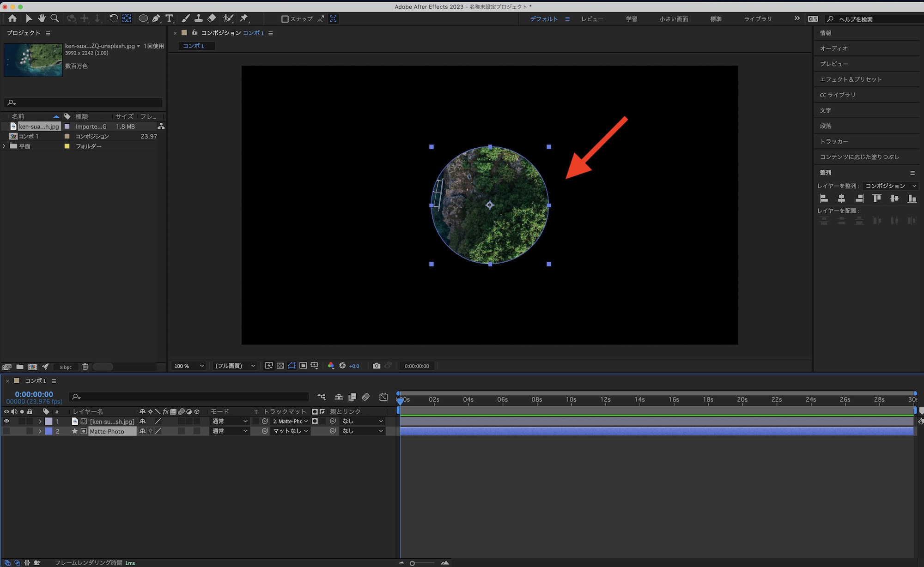
Task: Switch to 学習 workspace
Action: [x=631, y=19]
